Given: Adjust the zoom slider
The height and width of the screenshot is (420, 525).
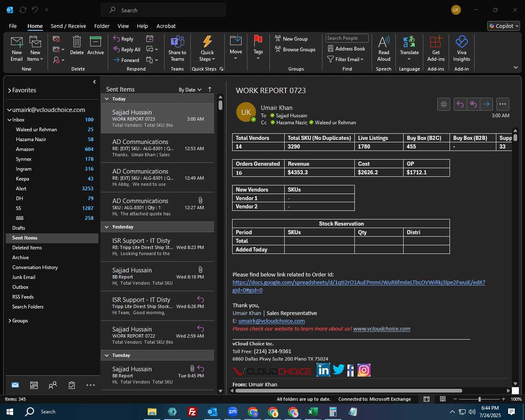Looking at the screenshot, I should pyautogui.click(x=479, y=399).
